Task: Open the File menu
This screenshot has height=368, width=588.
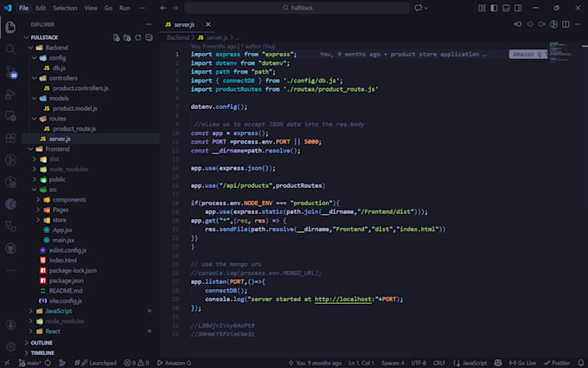Action: click(23, 8)
